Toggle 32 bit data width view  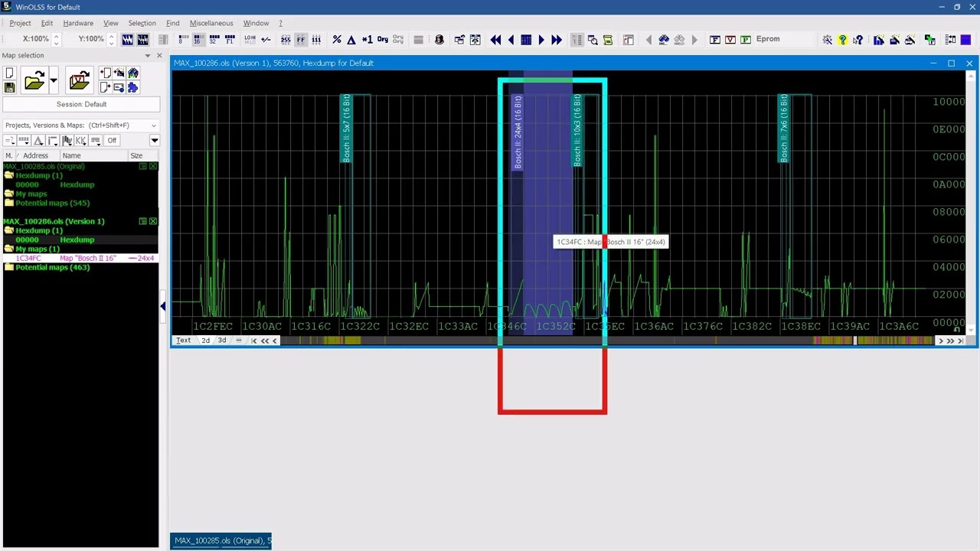pyautogui.click(x=214, y=40)
